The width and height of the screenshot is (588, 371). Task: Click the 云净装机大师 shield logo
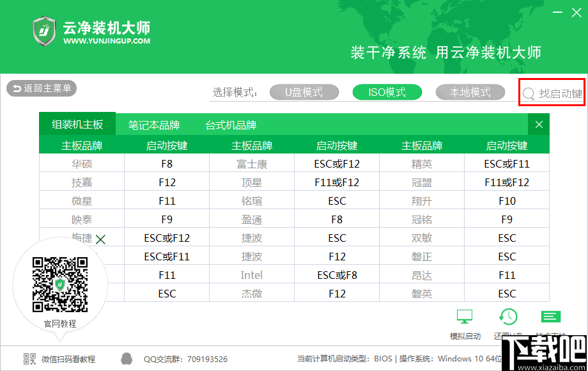[44, 31]
